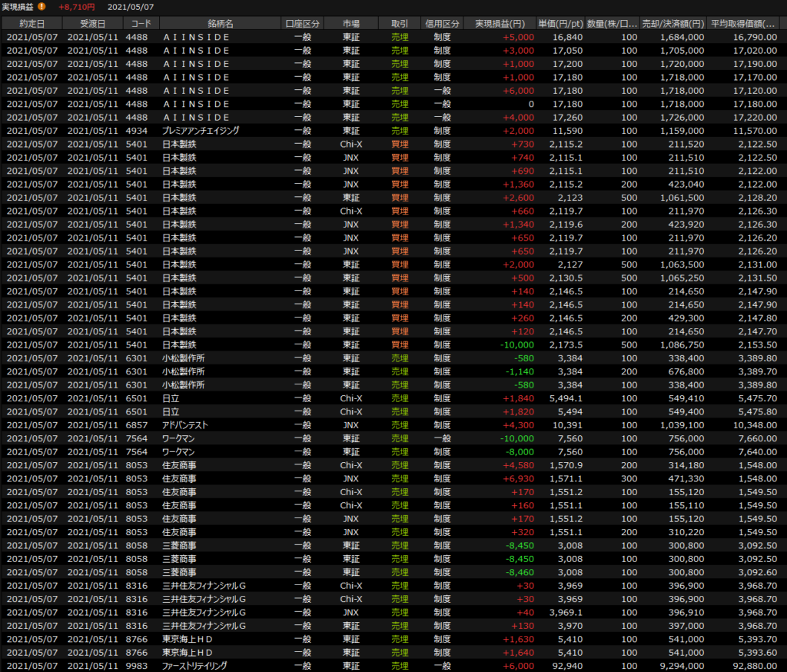Click the 受渡日 column header
Screen dimensions: 787x672
pyautogui.click(x=92, y=24)
